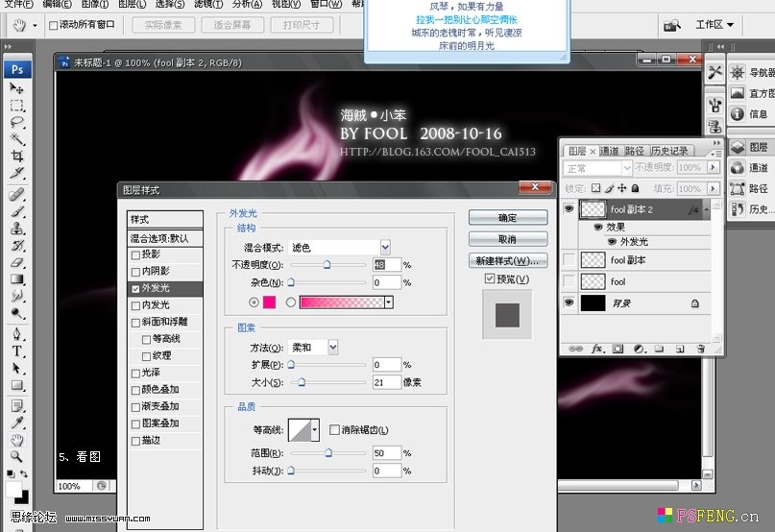Open the Navigator panel icon (导航器)
Image resolution: width=775 pixels, height=532 pixels.
coord(737,73)
